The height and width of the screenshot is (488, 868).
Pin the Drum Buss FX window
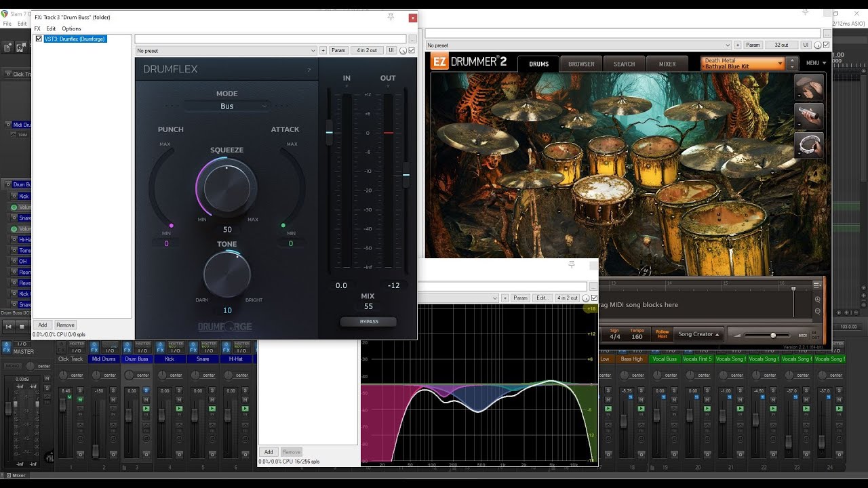(x=391, y=17)
